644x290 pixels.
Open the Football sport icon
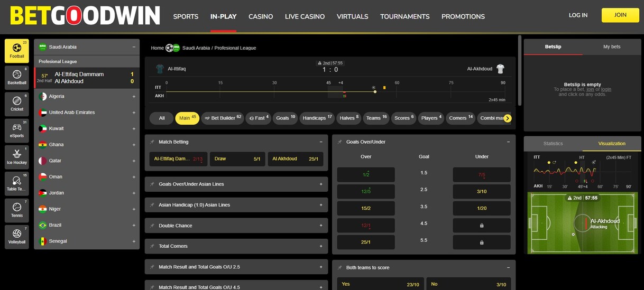[17, 51]
